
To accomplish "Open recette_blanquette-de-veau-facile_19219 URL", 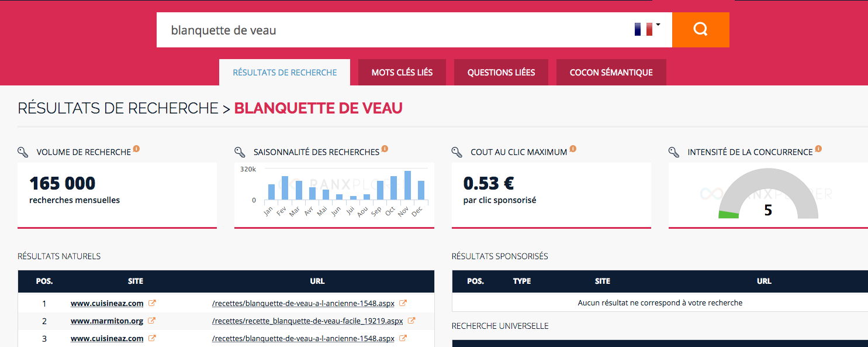I will pos(307,321).
